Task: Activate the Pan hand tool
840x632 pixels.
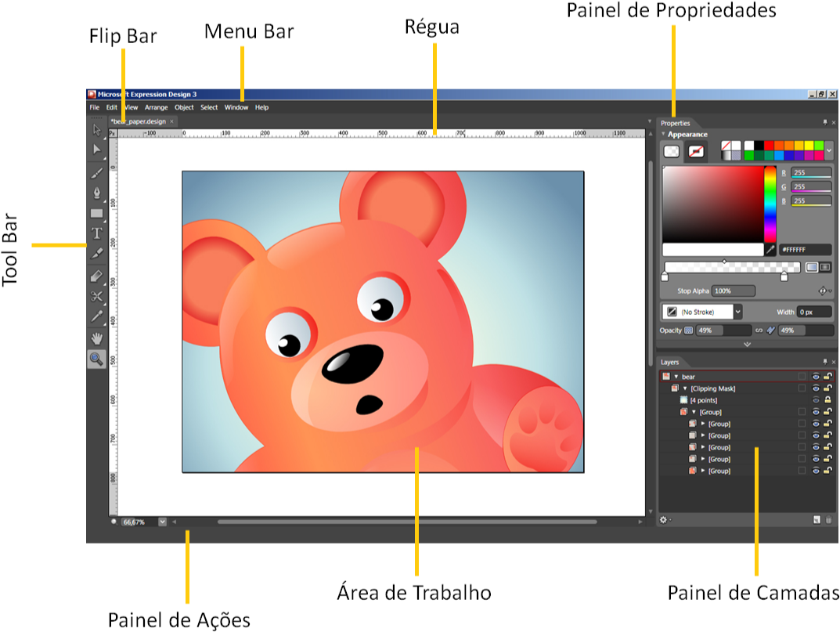Action: pyautogui.click(x=97, y=338)
